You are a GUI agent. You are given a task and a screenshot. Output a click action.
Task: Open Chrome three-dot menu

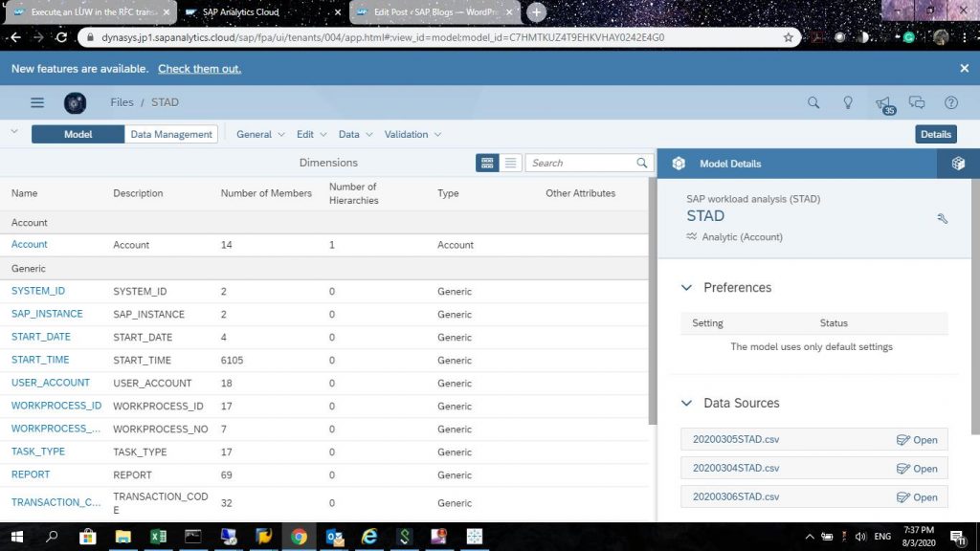(x=965, y=37)
